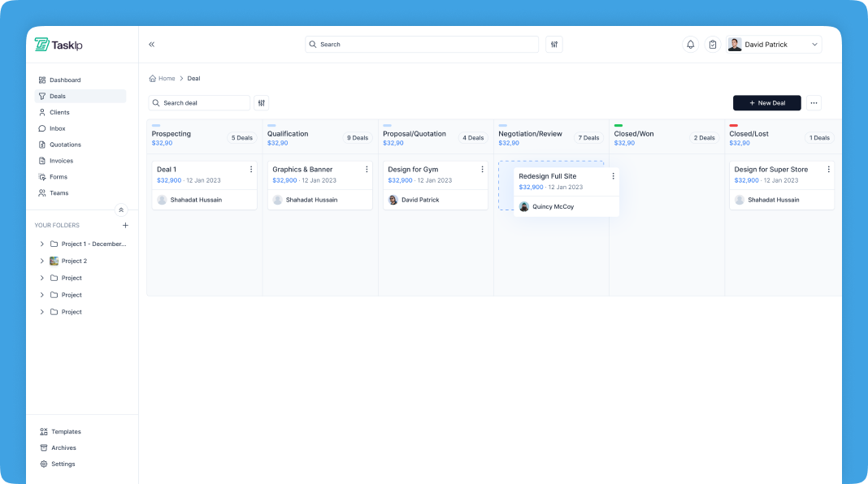Collapse the sidebar with the double-chevron

click(x=151, y=45)
